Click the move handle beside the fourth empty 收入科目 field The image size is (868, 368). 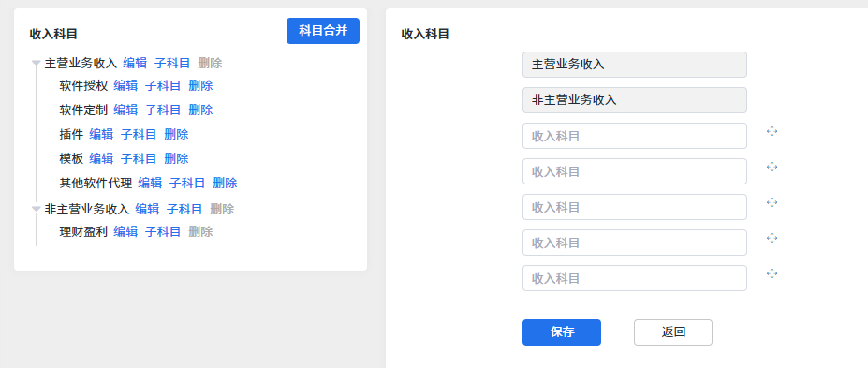point(772,238)
